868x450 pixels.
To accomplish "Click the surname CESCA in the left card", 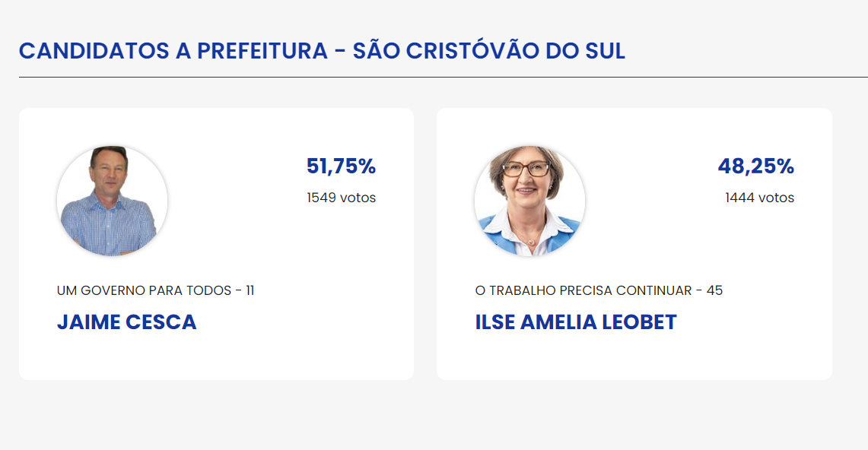I will (161, 322).
